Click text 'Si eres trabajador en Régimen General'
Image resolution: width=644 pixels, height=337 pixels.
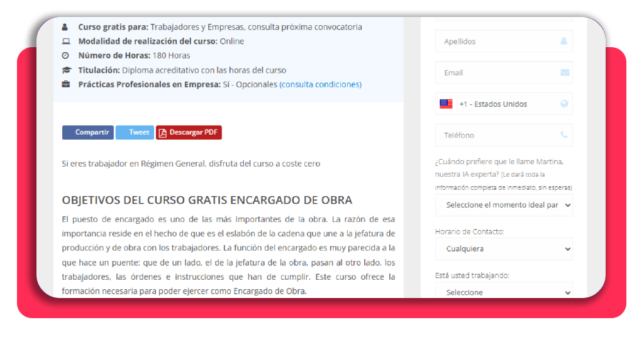(133, 163)
